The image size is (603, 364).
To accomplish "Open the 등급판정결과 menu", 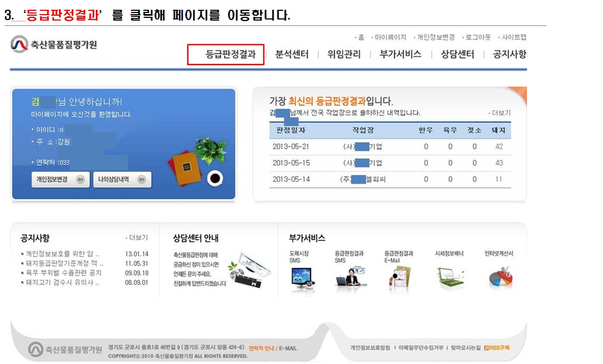I will (x=230, y=54).
